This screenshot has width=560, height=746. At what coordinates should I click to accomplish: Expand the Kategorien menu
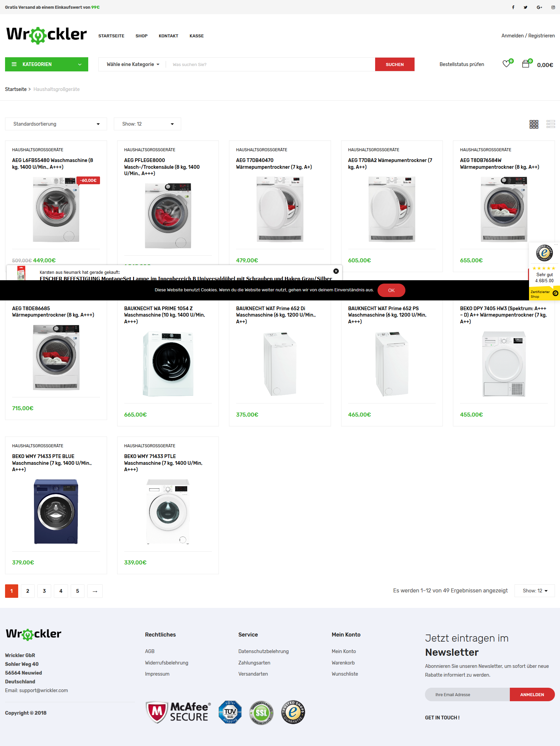pos(46,64)
